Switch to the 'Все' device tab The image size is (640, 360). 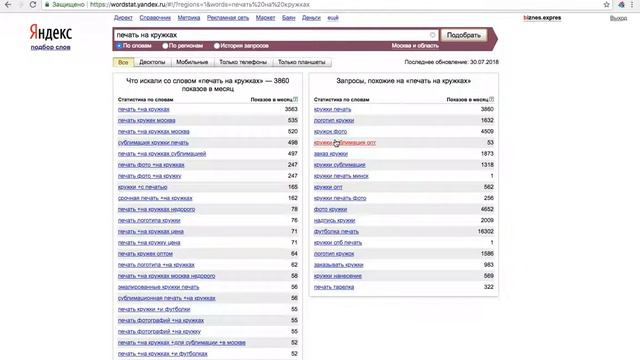(x=123, y=62)
